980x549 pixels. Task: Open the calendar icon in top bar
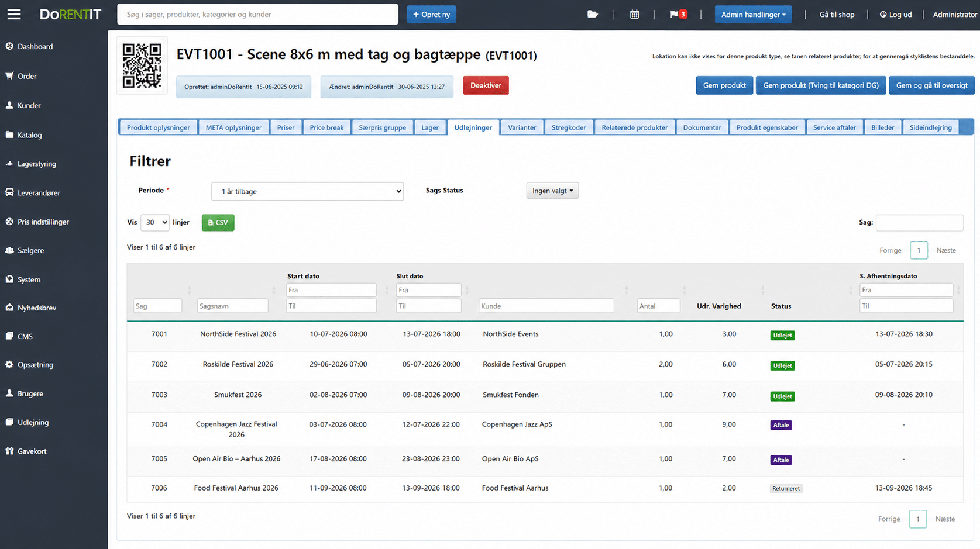(634, 14)
